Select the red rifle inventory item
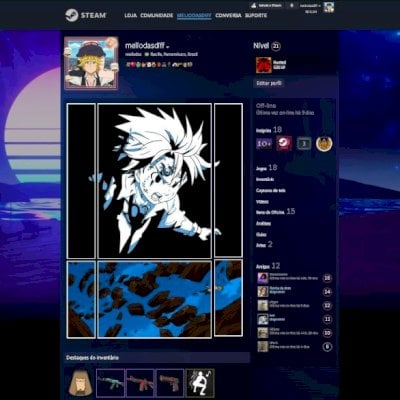The height and width of the screenshot is (400, 400). click(140, 383)
